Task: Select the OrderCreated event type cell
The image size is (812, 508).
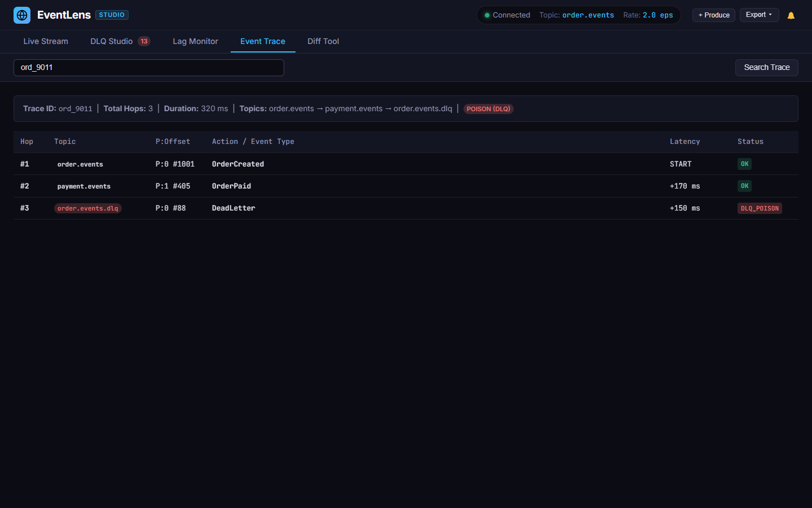Action: point(238,164)
